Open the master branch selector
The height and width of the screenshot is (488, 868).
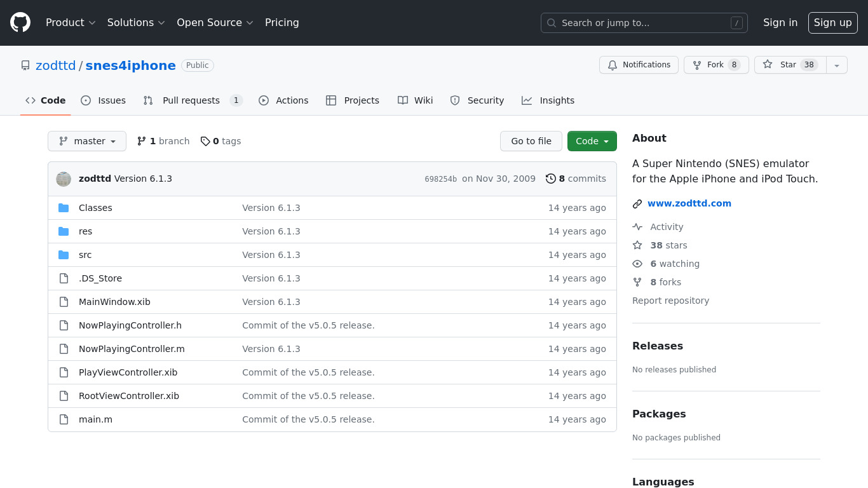point(87,141)
